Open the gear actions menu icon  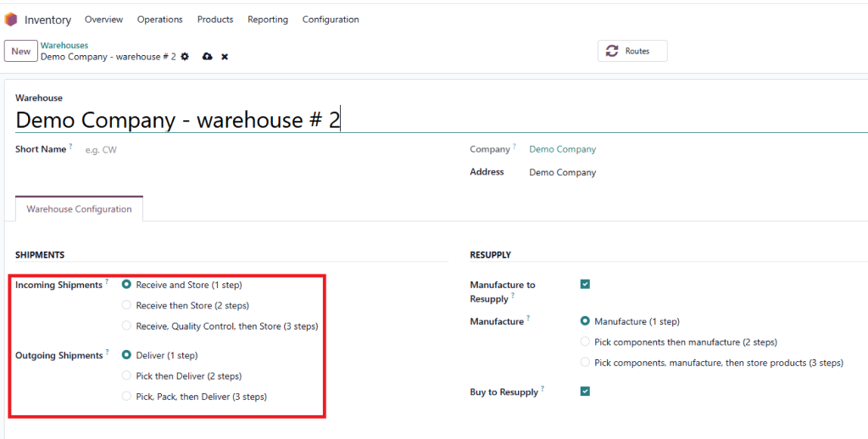tap(185, 57)
